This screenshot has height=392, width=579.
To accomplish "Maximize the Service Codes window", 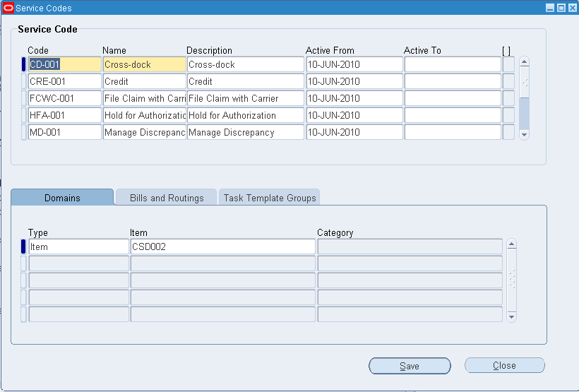I will click(x=561, y=8).
